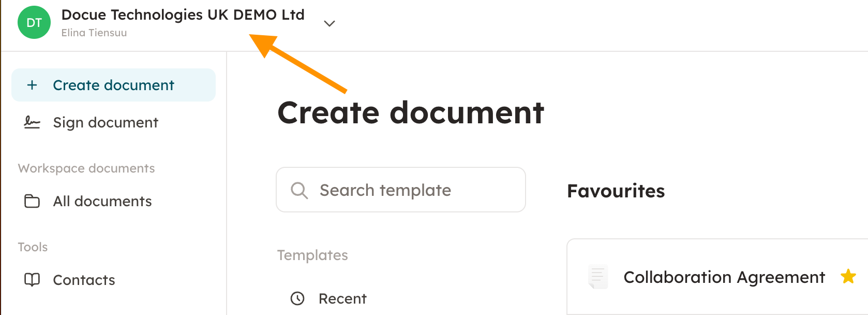Go to Sign document in the sidebar
The image size is (868, 315).
[x=106, y=122]
